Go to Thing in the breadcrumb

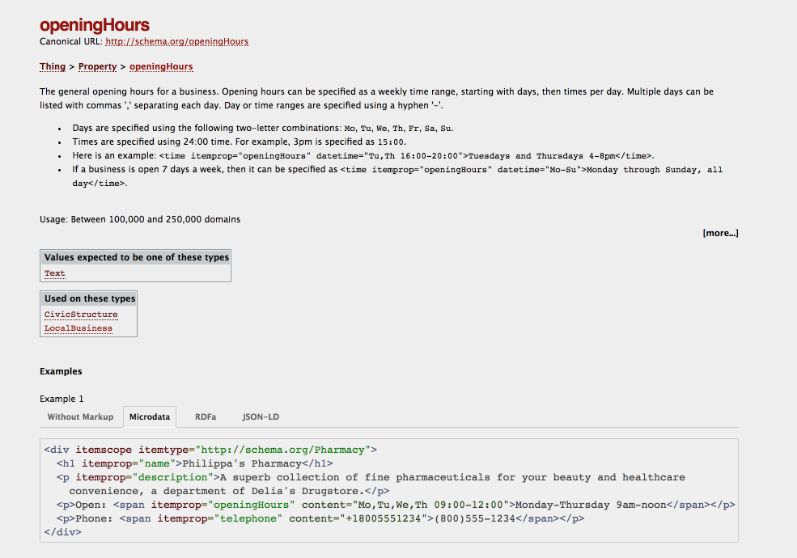tap(52, 67)
